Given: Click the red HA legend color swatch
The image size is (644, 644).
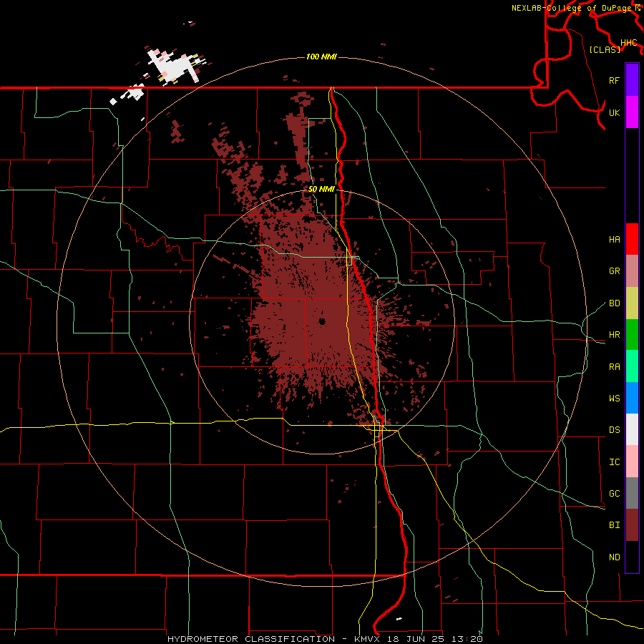Looking at the screenshot, I should pyautogui.click(x=632, y=239).
